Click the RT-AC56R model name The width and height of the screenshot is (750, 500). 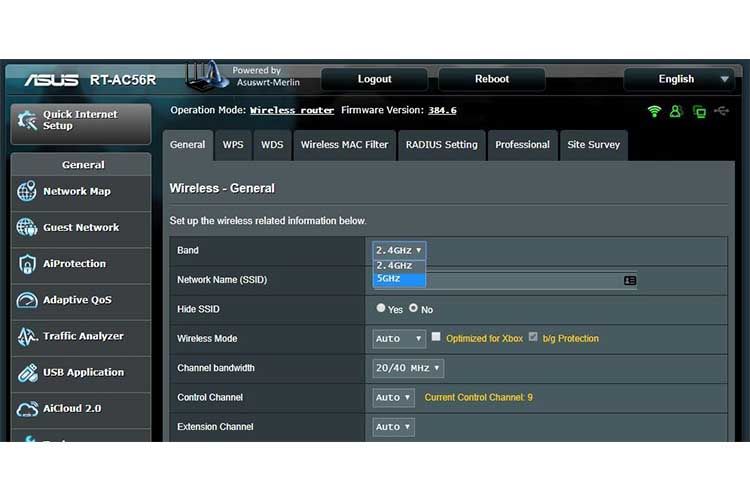click(x=123, y=80)
